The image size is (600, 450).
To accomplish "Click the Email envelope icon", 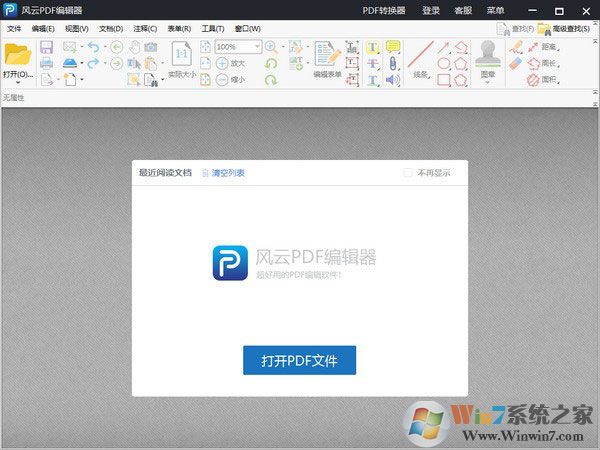I will 70,47.
